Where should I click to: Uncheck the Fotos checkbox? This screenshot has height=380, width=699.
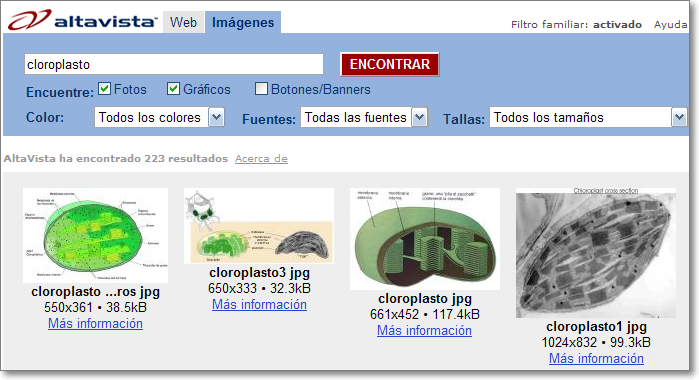tap(104, 89)
